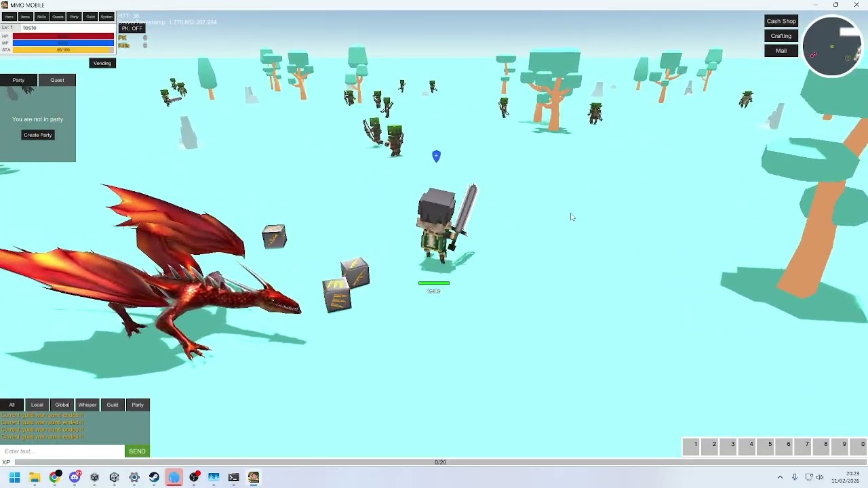Open the Items menu
Image resolution: width=868 pixels, height=488 pixels.
click(x=25, y=16)
